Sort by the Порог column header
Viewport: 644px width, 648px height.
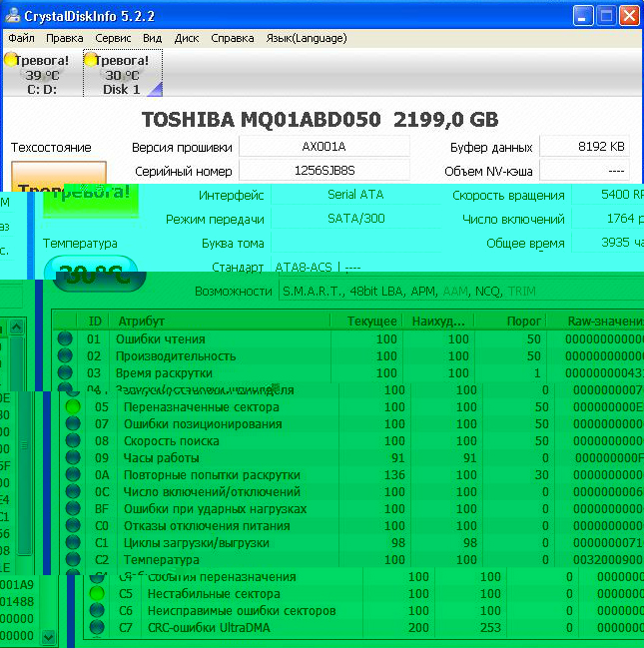point(510,322)
